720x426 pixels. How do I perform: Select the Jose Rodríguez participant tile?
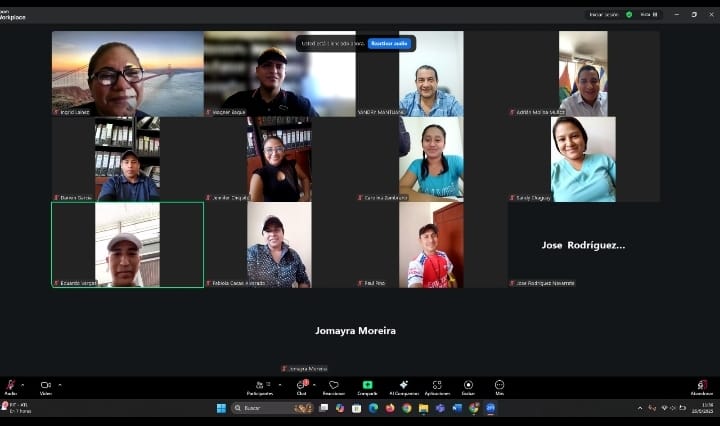[x=583, y=245]
